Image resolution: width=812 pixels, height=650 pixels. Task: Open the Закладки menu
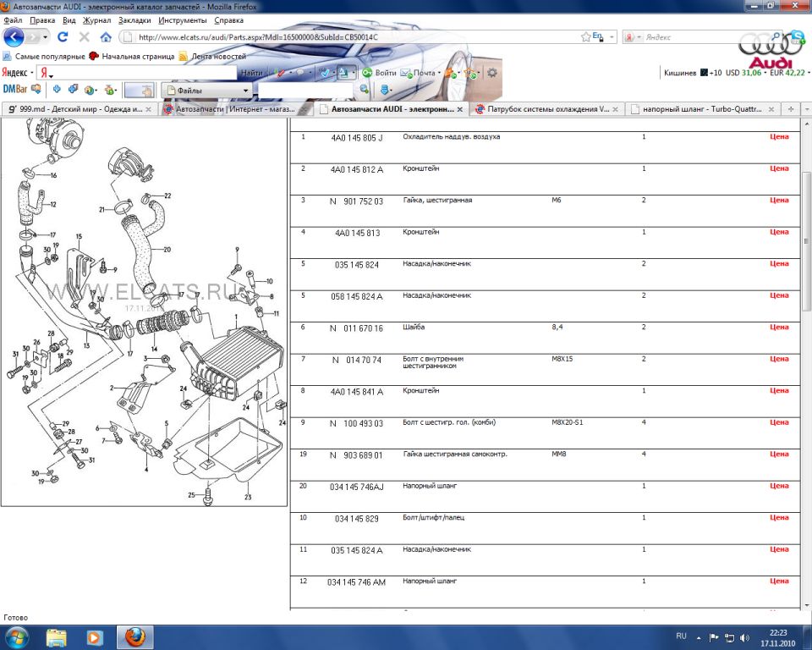(x=134, y=20)
